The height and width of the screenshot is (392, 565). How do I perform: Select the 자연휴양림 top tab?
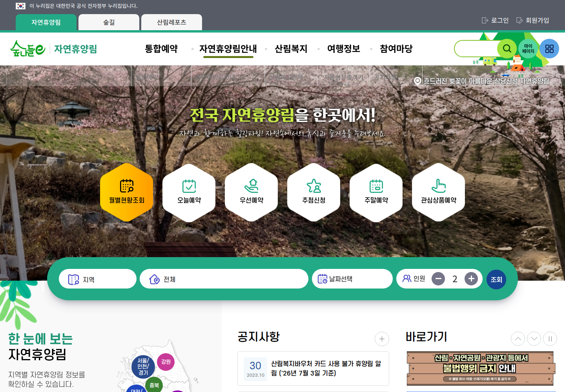pos(46,22)
